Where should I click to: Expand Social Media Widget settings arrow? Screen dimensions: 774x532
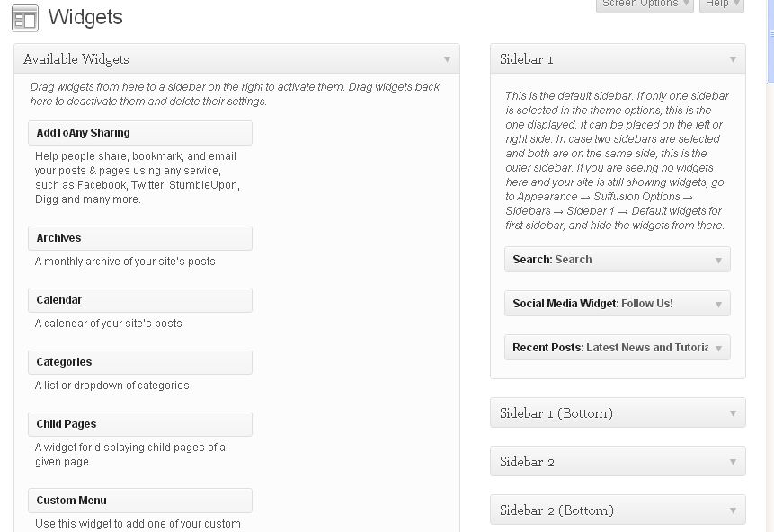pyautogui.click(x=718, y=305)
